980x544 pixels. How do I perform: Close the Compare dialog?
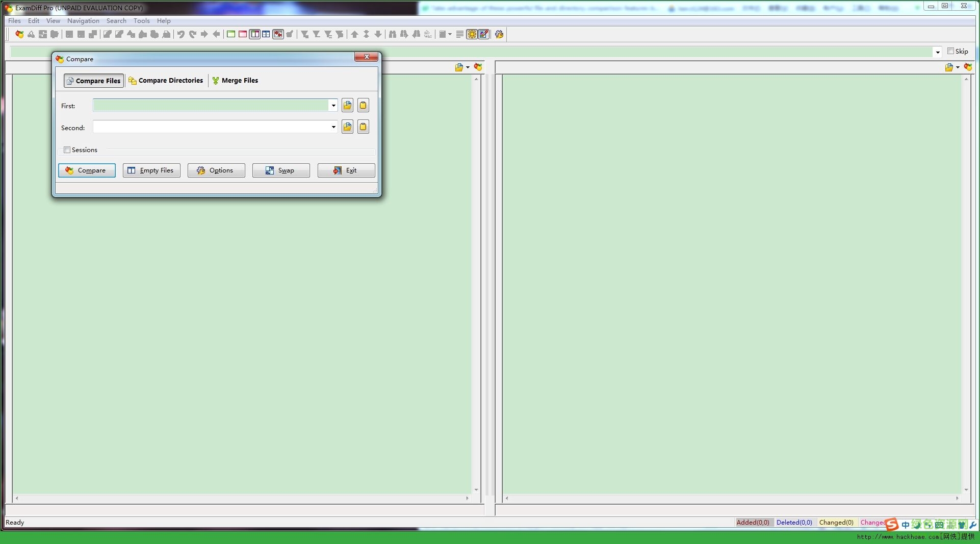(x=366, y=57)
